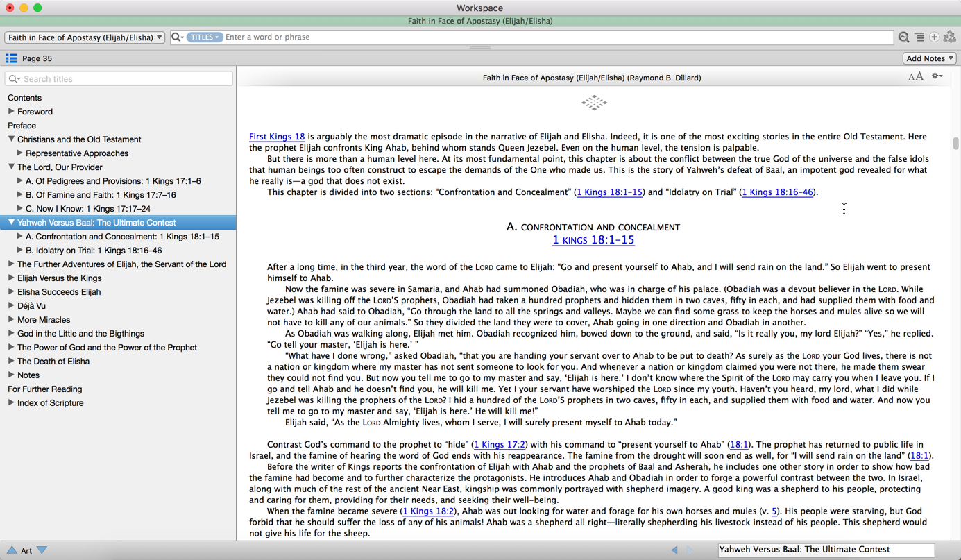Select The Power of God chapter
Screen dimensions: 961x560
(x=107, y=348)
